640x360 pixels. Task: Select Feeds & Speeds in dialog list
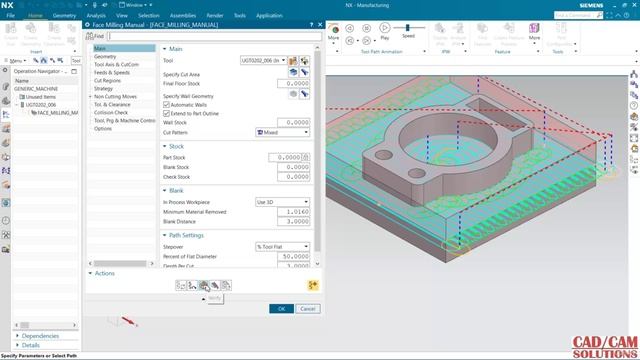112,73
